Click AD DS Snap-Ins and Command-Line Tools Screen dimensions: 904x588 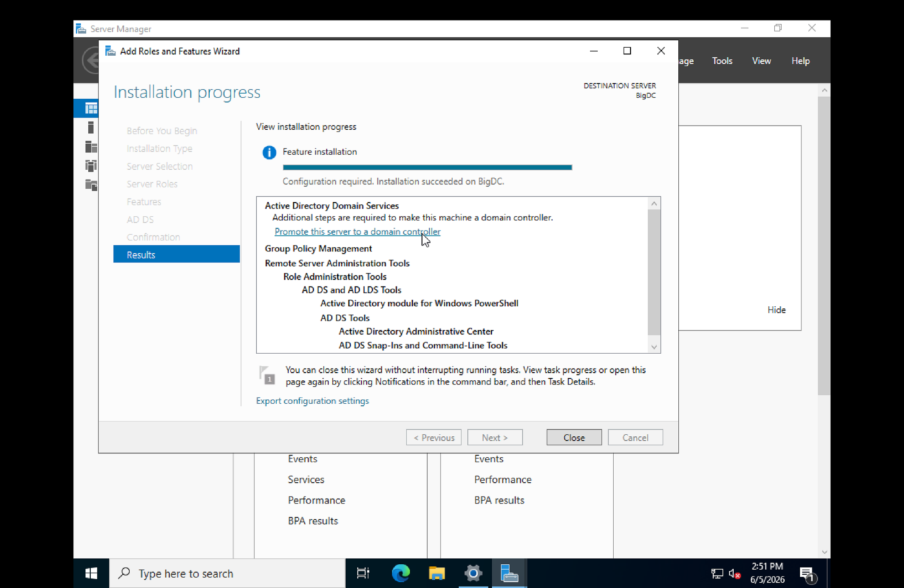tap(423, 345)
